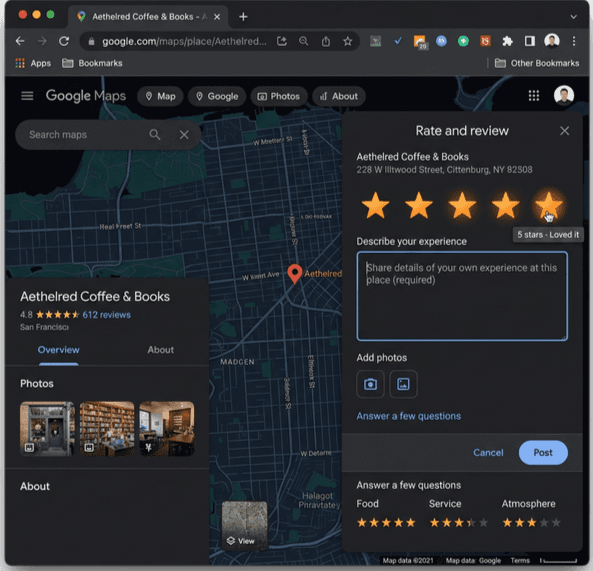
Task: Rate two stars in review dialog
Action: coord(419,205)
